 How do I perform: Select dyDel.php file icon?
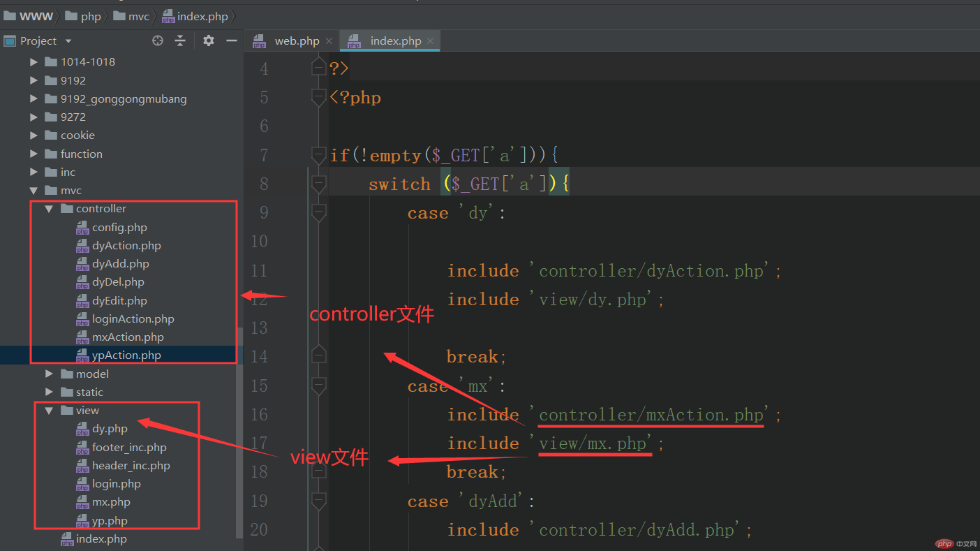pyautogui.click(x=82, y=282)
